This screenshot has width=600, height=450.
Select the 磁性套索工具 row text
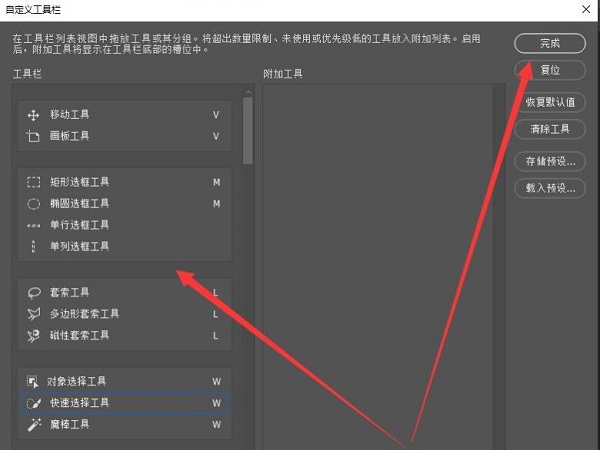click(x=80, y=335)
